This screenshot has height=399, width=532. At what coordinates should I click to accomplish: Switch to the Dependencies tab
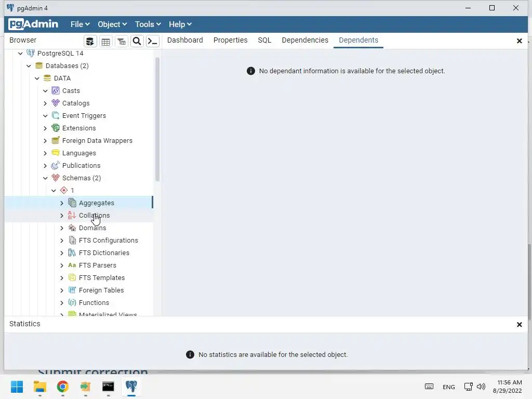coord(305,40)
